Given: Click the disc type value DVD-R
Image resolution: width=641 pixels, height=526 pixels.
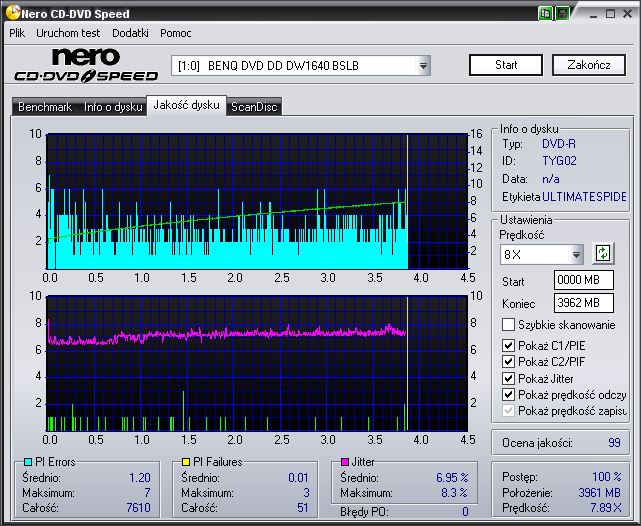Looking at the screenshot, I should 558,144.
